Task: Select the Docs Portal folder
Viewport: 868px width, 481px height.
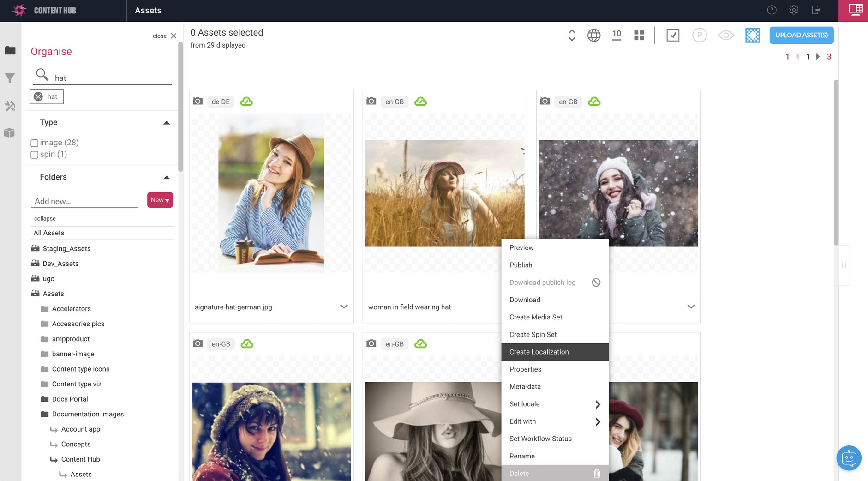Action: click(70, 399)
